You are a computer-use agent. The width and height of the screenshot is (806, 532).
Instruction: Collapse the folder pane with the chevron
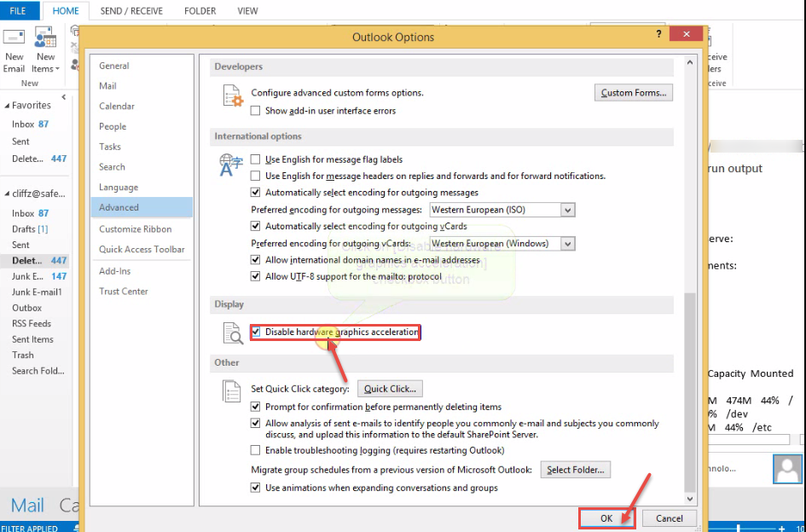(x=64, y=97)
